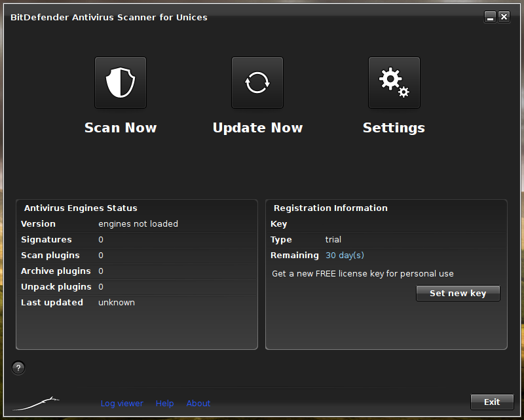Click the Set new key button
This screenshot has width=524, height=420.
pos(458,294)
